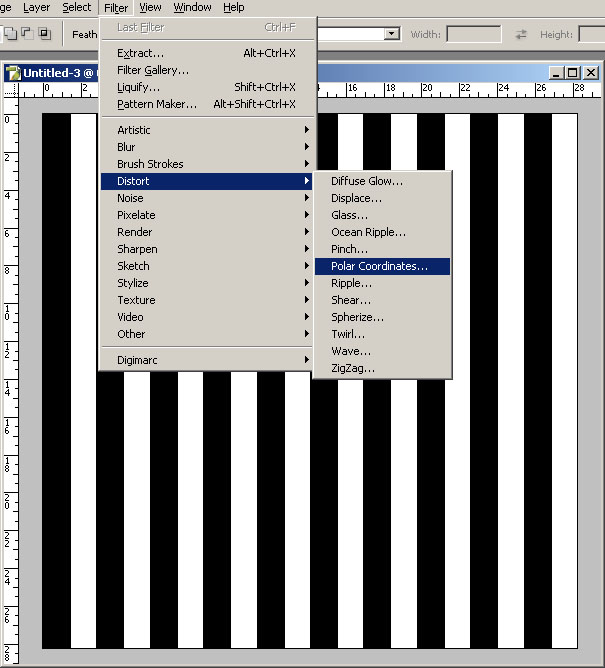Viewport: 605px width, 668px height.
Task: Open Filter Gallery...
Action: 207,70
